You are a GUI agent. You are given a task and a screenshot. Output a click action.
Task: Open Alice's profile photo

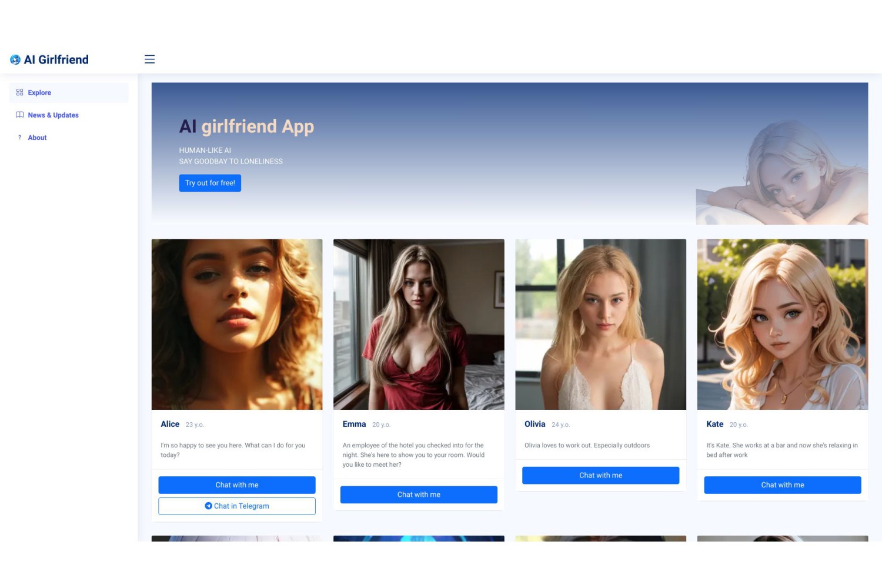tap(237, 325)
